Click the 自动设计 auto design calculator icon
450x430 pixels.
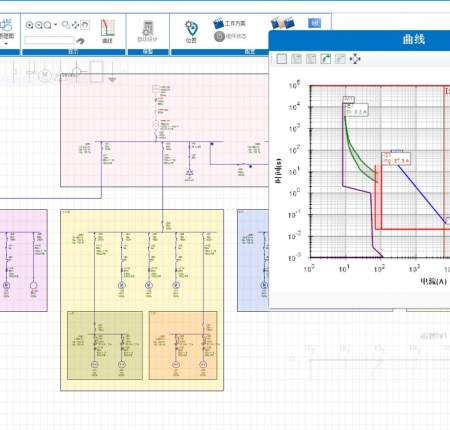click(x=148, y=31)
